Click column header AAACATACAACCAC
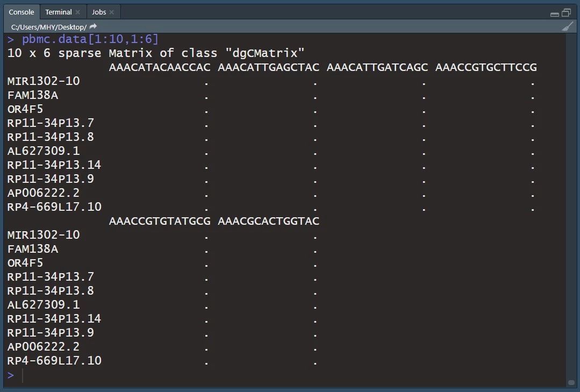Image resolution: width=580 pixels, height=392 pixels. pyautogui.click(x=160, y=67)
